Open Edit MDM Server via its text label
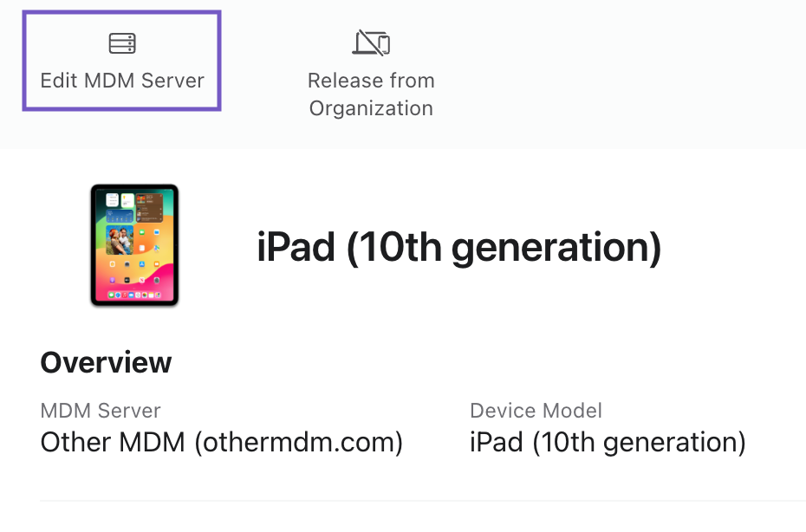The image size is (806, 532). pos(122,81)
